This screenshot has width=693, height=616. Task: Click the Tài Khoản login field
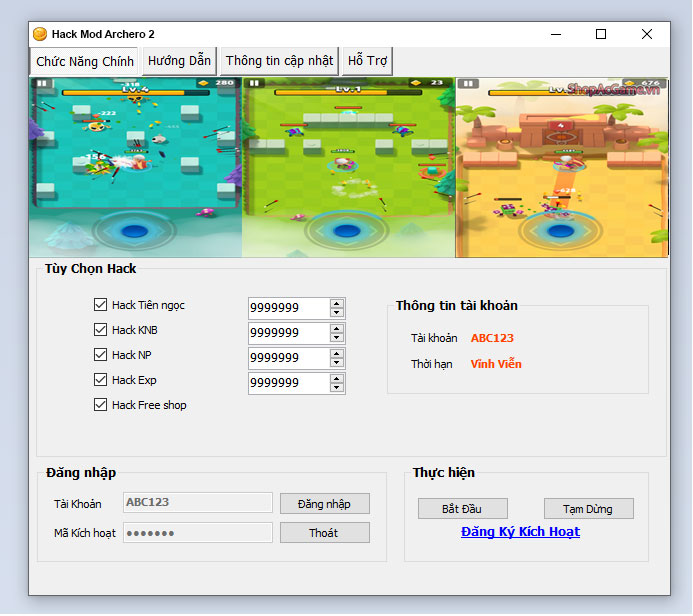click(x=198, y=502)
